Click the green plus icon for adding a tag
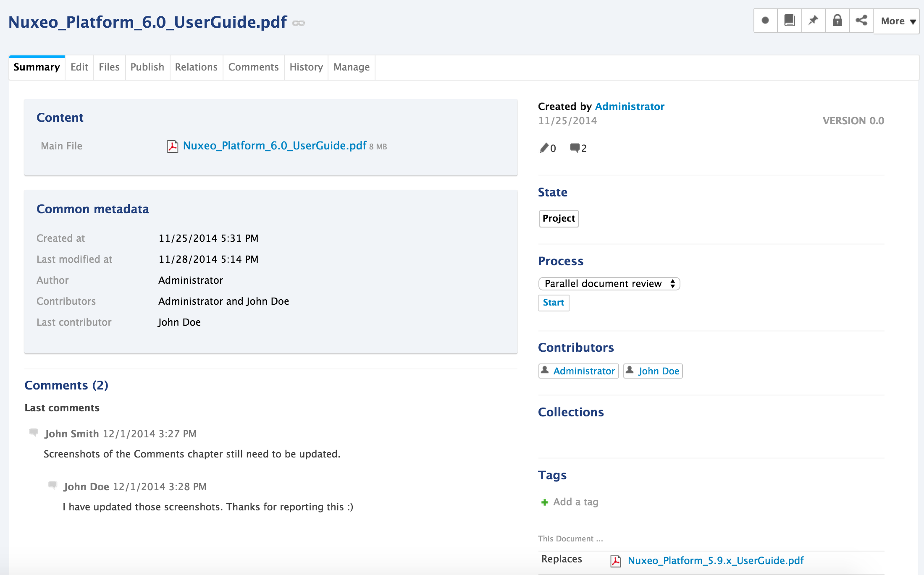The width and height of the screenshot is (924, 575). (545, 502)
